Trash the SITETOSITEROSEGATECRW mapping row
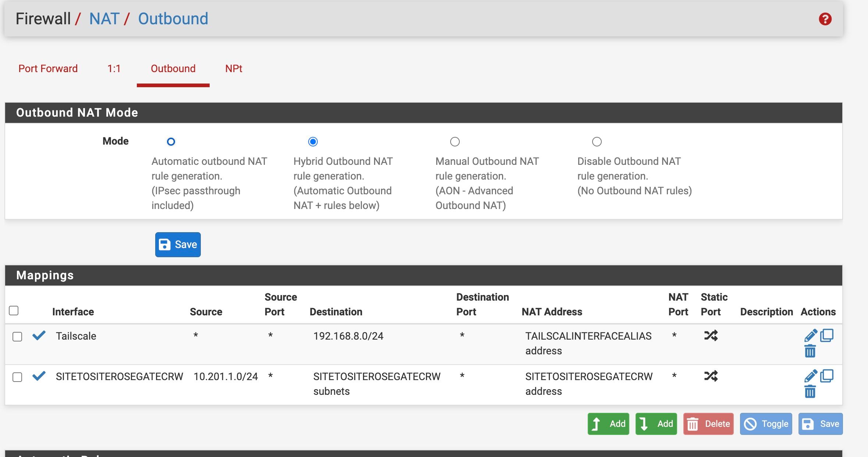868x457 pixels. point(810,392)
